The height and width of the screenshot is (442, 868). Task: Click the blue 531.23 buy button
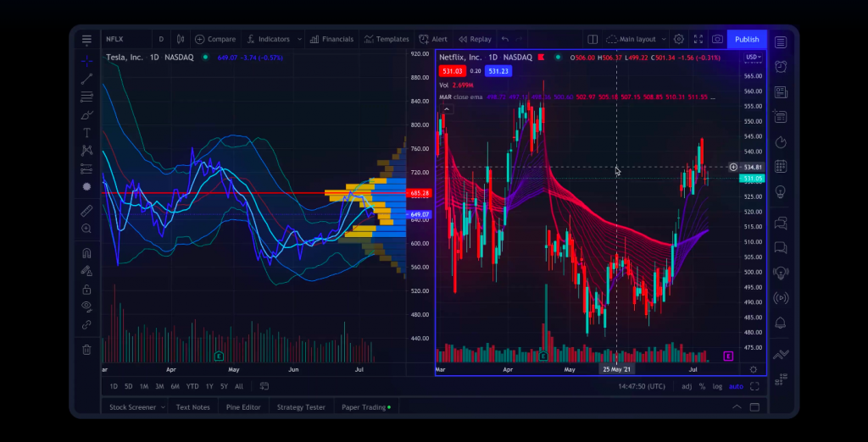click(x=498, y=71)
